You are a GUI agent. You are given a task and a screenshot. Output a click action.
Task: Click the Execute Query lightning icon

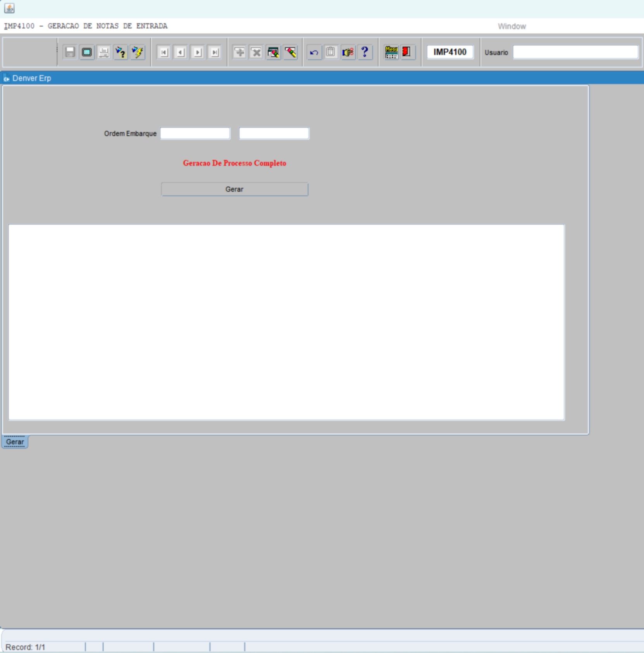pyautogui.click(x=138, y=52)
